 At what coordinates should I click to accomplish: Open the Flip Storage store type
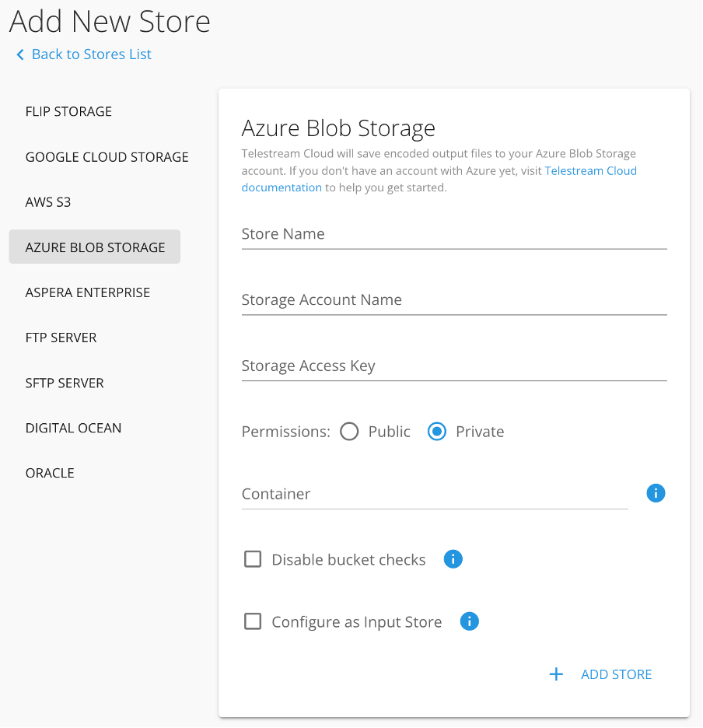click(x=68, y=111)
